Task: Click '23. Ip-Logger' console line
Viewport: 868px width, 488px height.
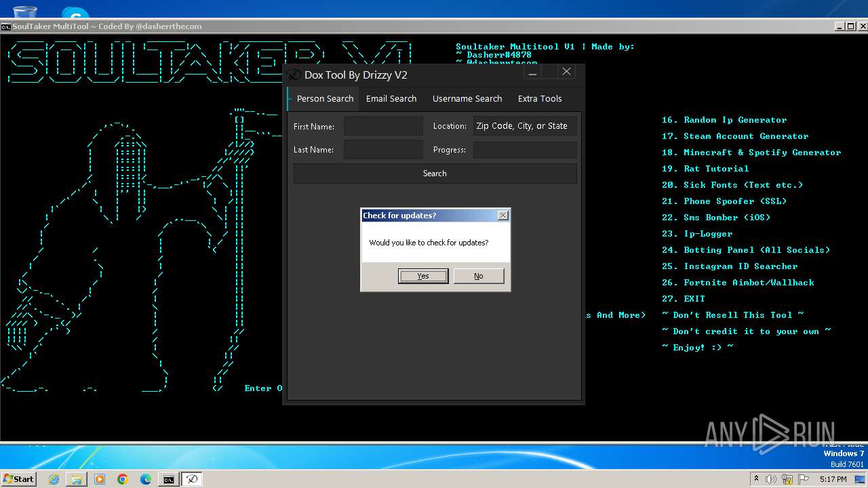Action: click(x=697, y=234)
